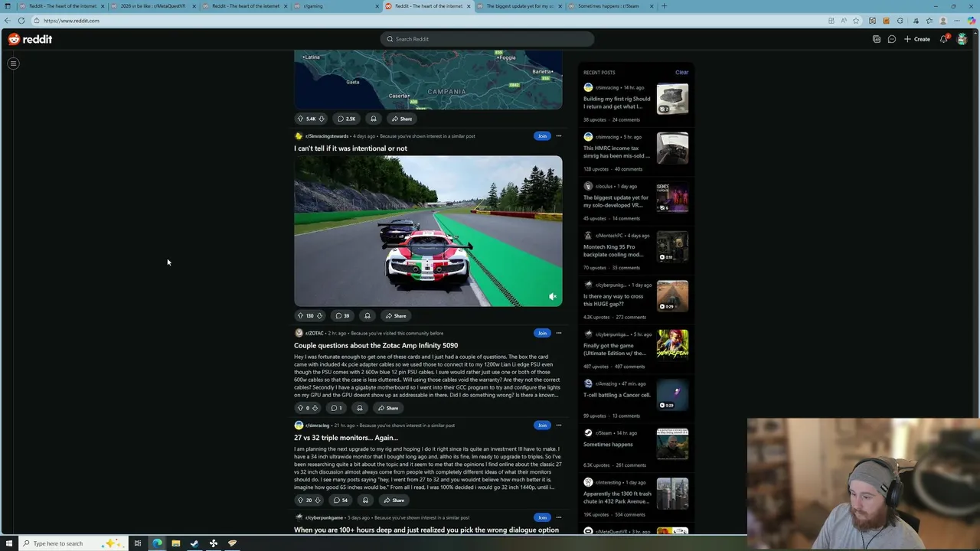Open the Windows Start menu
Viewport: 980px width, 551px height.
tap(8, 543)
